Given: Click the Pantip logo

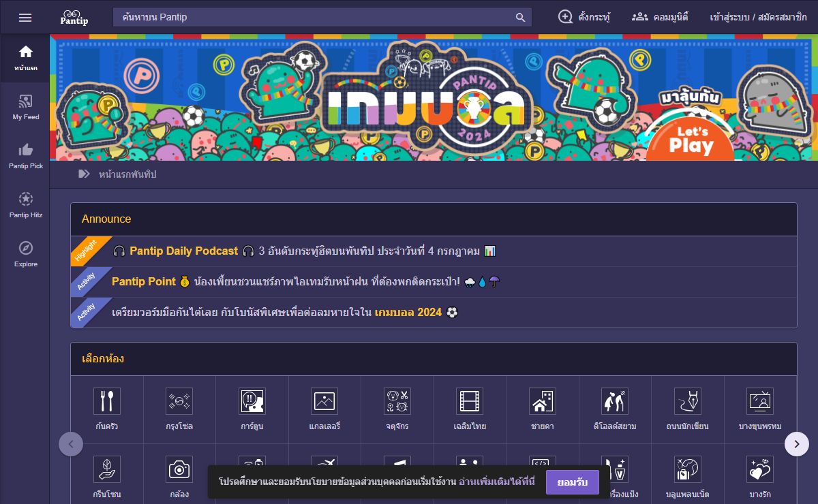Looking at the screenshot, I should click(74, 17).
